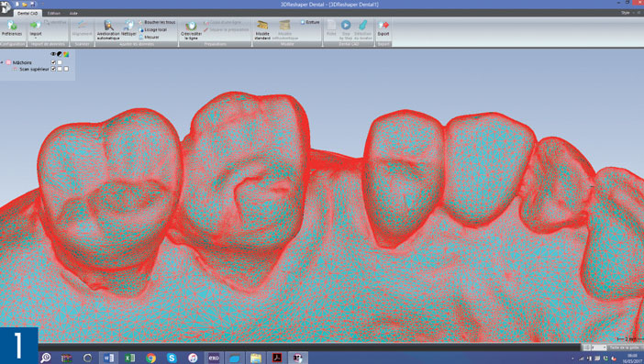Open Adobe Acrobat from the taskbar

pyautogui.click(x=277, y=358)
